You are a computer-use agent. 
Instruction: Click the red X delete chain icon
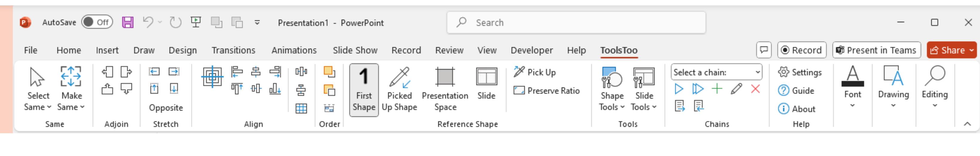click(x=755, y=89)
